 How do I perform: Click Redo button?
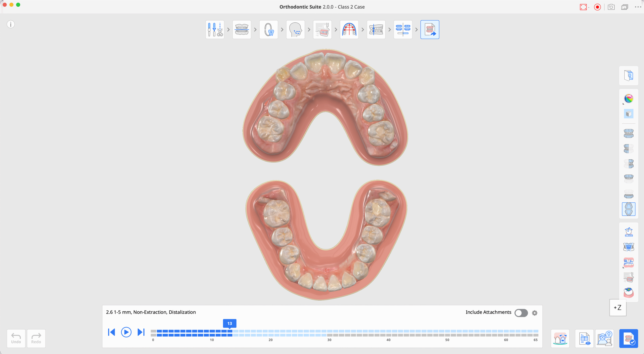point(36,338)
